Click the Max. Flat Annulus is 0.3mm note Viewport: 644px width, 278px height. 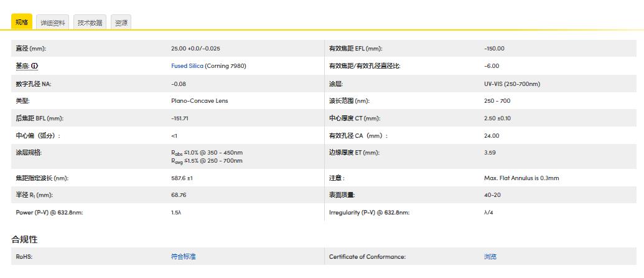point(521,178)
